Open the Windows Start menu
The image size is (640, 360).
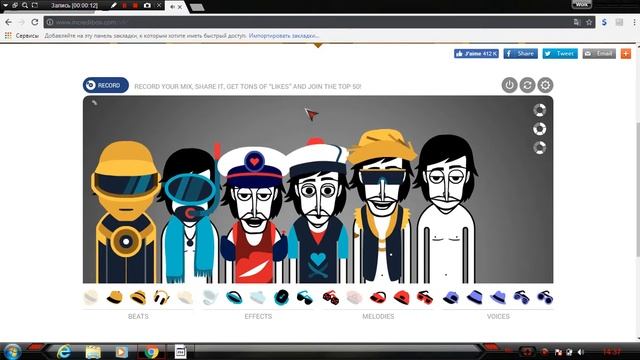click(x=12, y=351)
